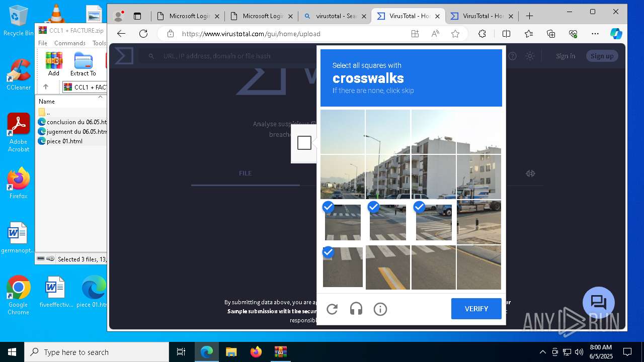Screen dimensions: 644x362
Task: Deselect the second checked crosswalk tile in third row
Action: click(388, 222)
